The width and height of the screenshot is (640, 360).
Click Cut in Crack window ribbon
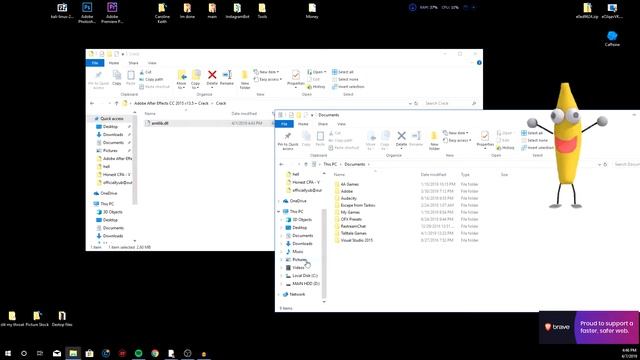[x=145, y=72]
